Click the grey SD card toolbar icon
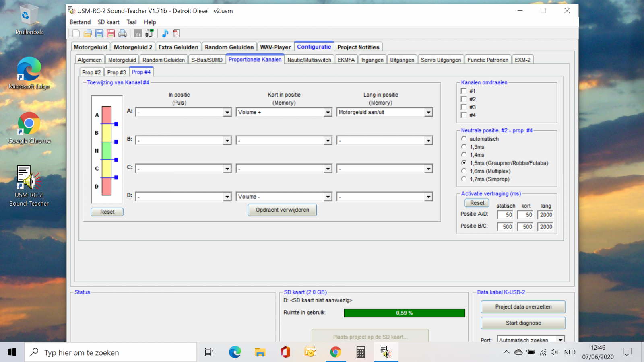This screenshot has height=362, width=644. pos(138,33)
